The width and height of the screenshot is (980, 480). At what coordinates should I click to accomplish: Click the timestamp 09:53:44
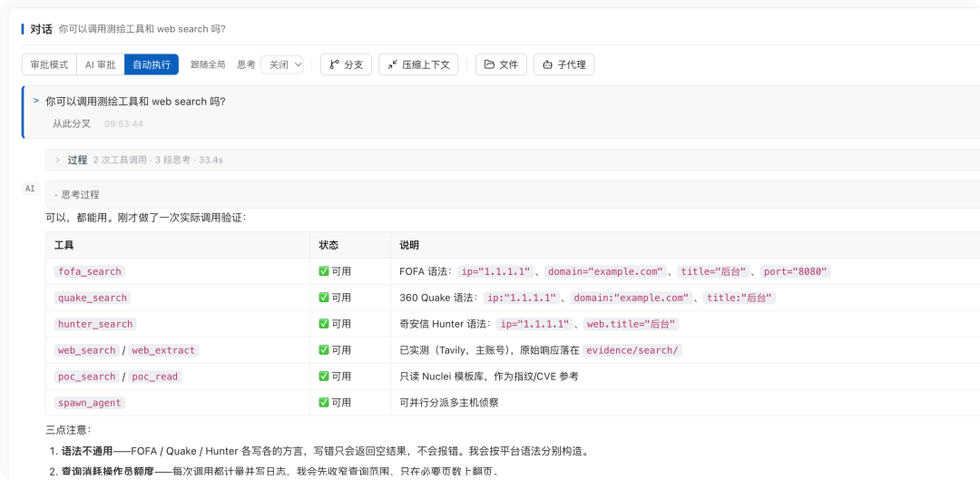[123, 123]
